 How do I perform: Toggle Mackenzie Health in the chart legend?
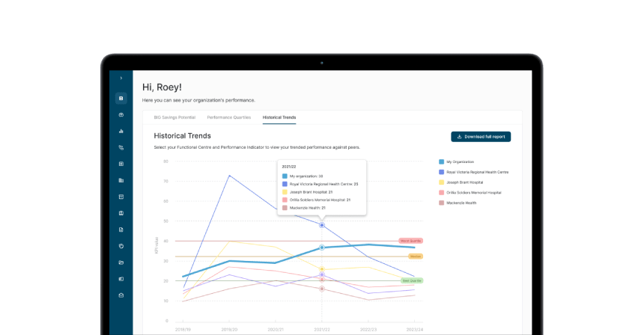pos(461,203)
